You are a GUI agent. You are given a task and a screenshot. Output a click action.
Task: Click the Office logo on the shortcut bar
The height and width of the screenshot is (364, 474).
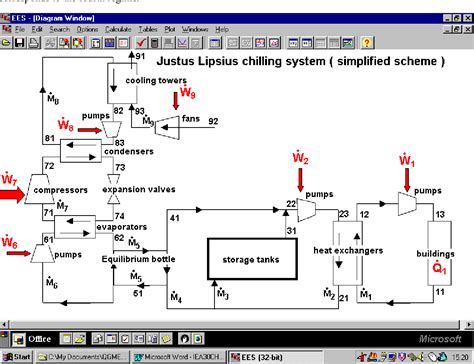pos(19,339)
